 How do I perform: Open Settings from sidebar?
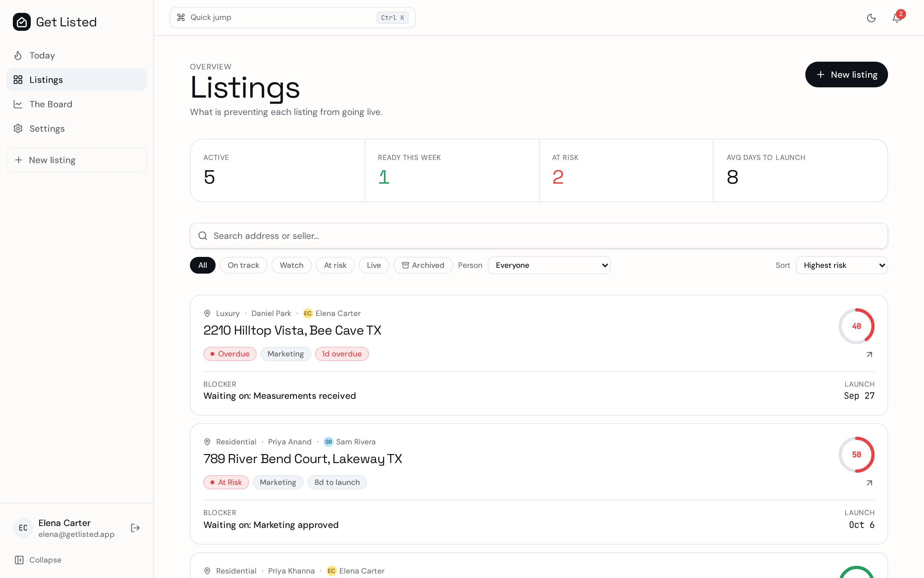pyautogui.click(x=76, y=128)
